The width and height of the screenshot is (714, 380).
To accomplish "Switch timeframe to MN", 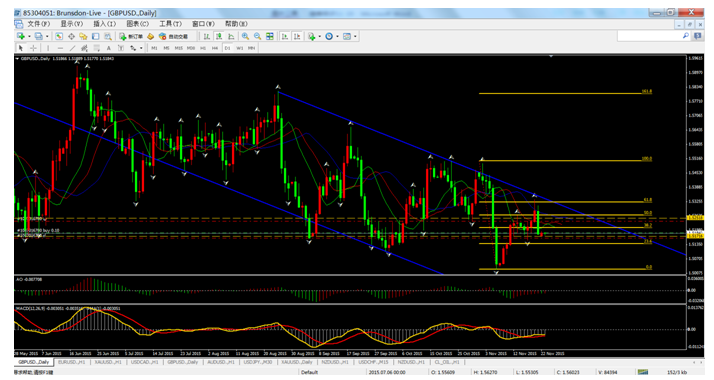I will coord(251,48).
